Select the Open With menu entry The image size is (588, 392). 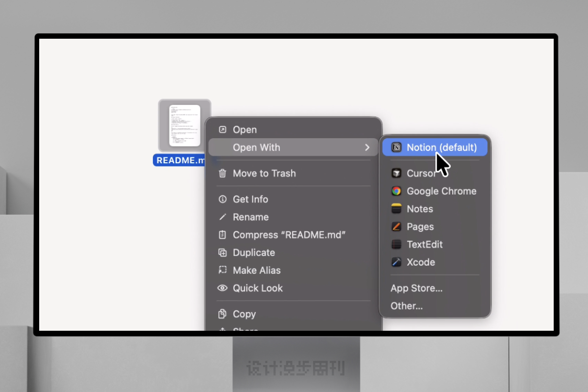click(x=294, y=147)
